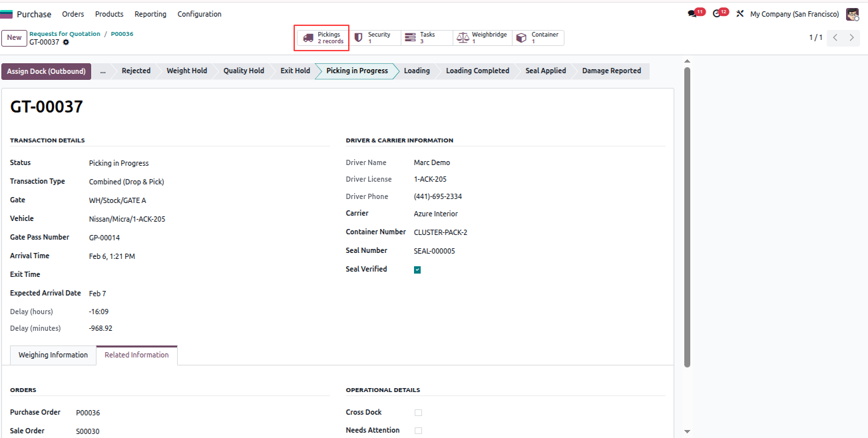Set status to Rejected
Viewport: 868px width, 438px height.
click(x=136, y=71)
